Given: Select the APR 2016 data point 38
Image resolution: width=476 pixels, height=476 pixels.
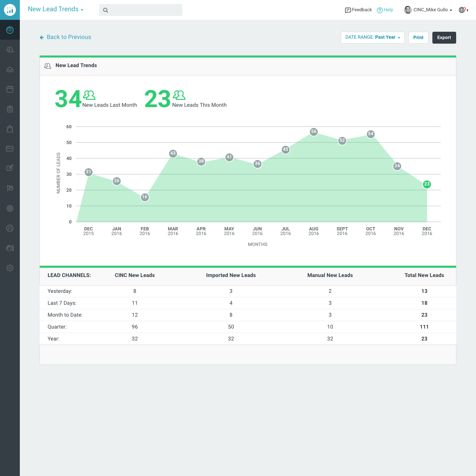Looking at the screenshot, I should click(201, 161).
